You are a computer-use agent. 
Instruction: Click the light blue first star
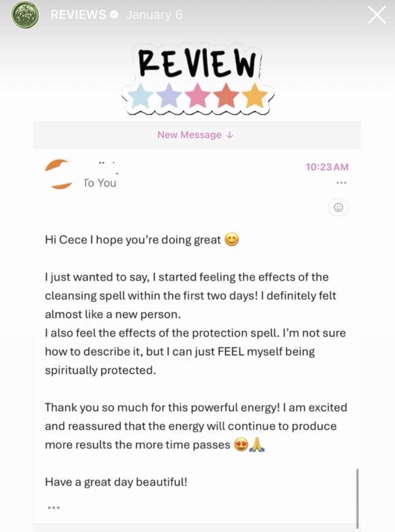pos(140,96)
